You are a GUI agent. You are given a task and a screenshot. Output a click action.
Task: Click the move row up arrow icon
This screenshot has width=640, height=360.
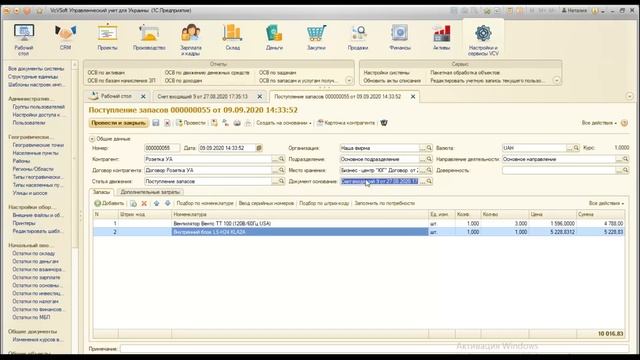pyautogui.click(x=156, y=203)
